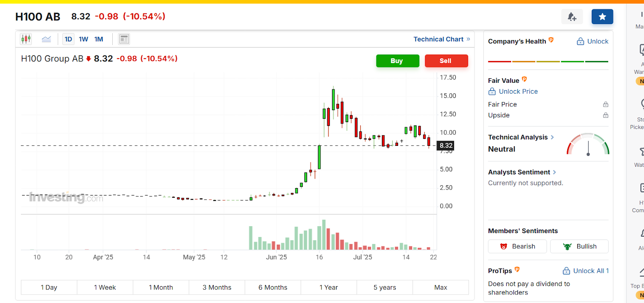Unlock Company's Health link
Screen dimensions: 644x303
pos(592,41)
